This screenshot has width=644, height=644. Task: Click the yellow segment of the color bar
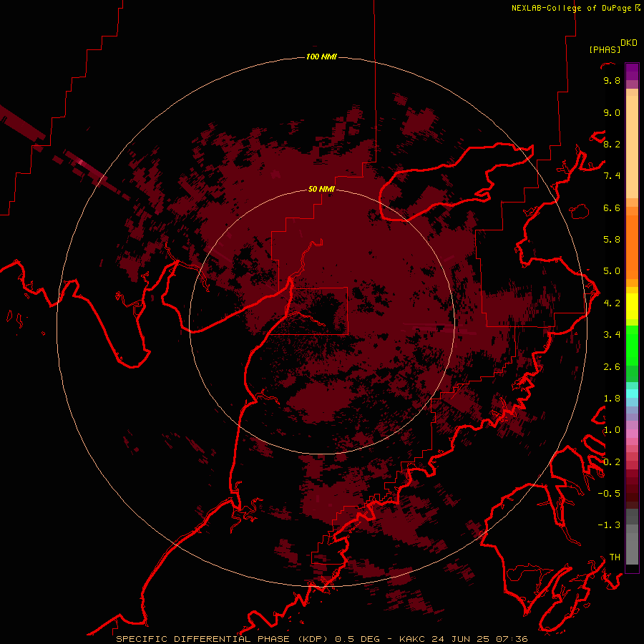pos(632,306)
